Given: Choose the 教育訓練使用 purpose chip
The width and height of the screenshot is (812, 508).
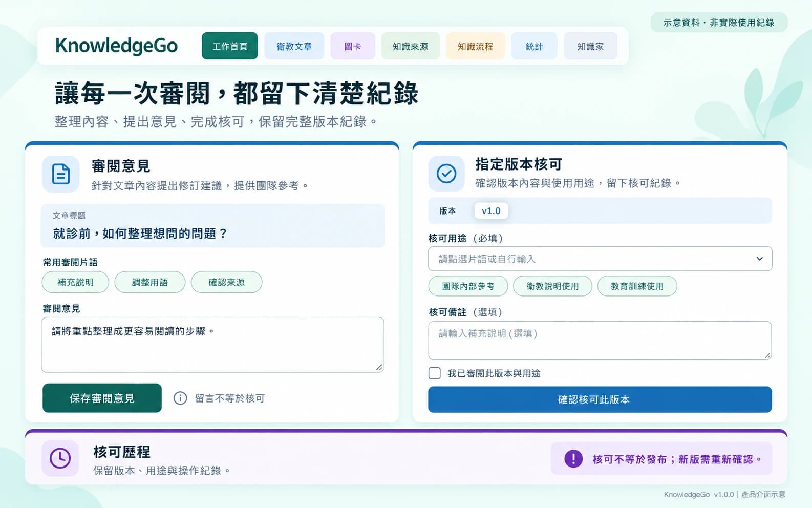Looking at the screenshot, I should click(637, 286).
